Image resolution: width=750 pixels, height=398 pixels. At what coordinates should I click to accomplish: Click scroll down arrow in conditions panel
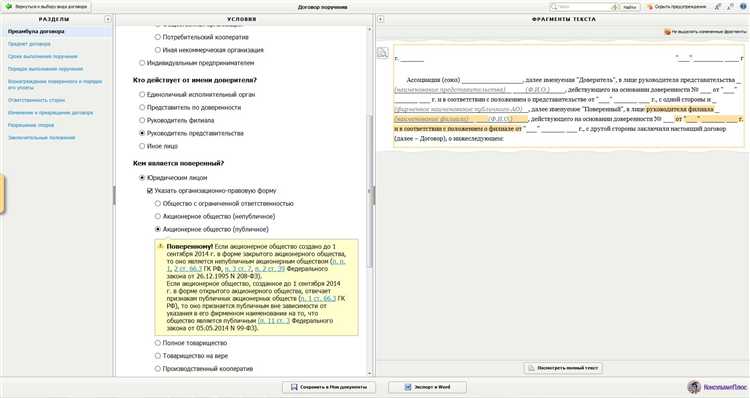[369, 372]
